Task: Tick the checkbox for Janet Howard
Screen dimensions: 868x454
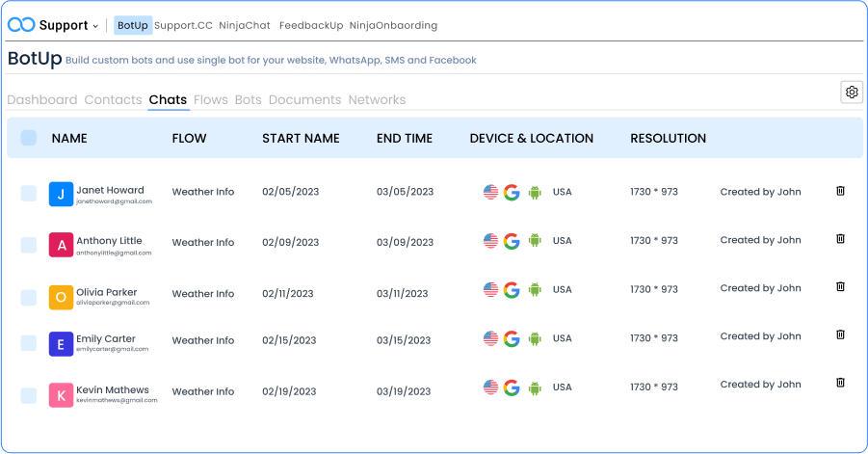Action: [29, 194]
